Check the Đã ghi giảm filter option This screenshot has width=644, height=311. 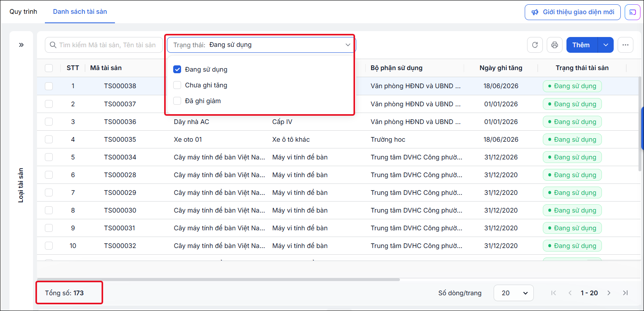[x=177, y=101]
